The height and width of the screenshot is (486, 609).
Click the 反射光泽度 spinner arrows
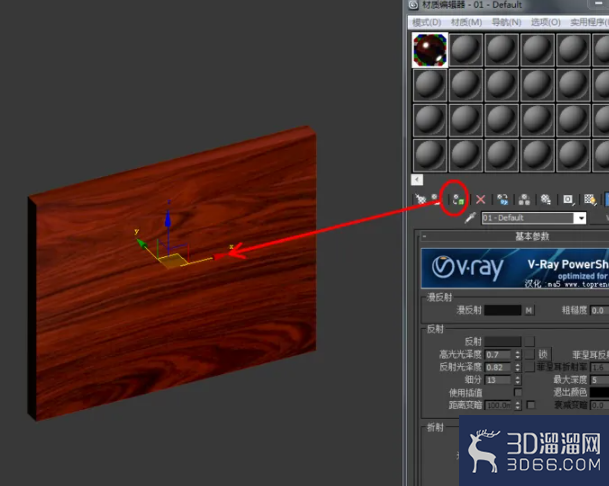(517, 367)
